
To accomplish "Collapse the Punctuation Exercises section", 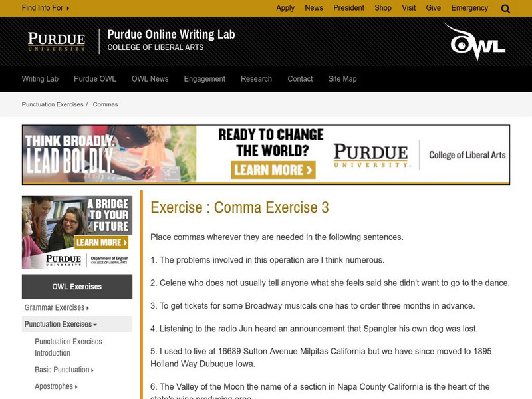I will 61,324.
